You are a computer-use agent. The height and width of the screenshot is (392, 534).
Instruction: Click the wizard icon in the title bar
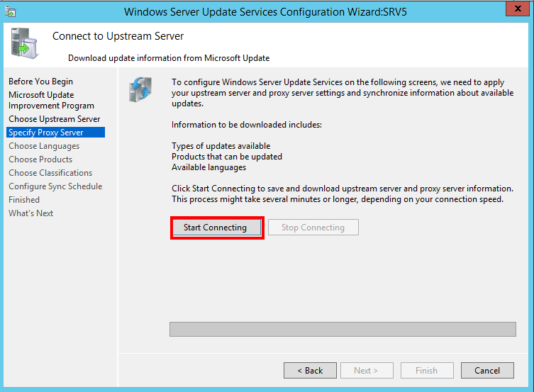[x=10, y=11]
